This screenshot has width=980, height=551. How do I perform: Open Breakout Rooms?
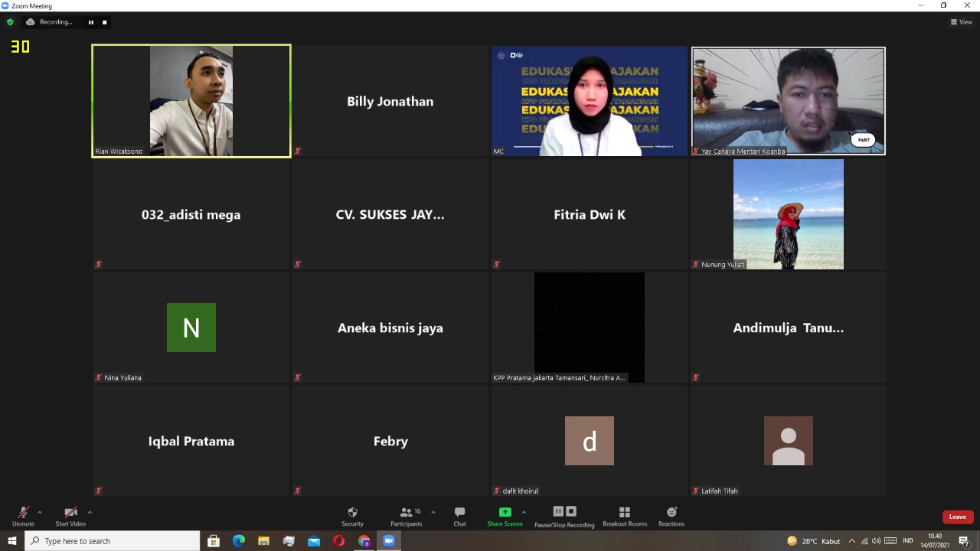(625, 516)
